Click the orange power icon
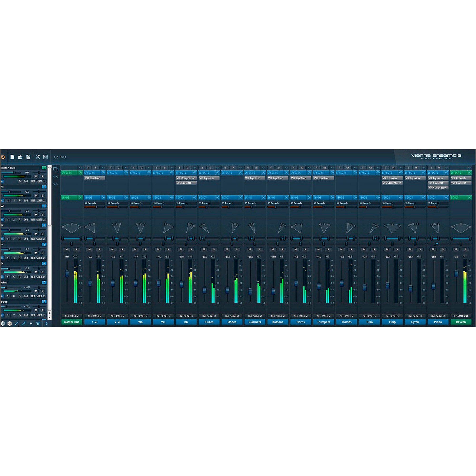The height and width of the screenshot is (476, 476). [3, 157]
